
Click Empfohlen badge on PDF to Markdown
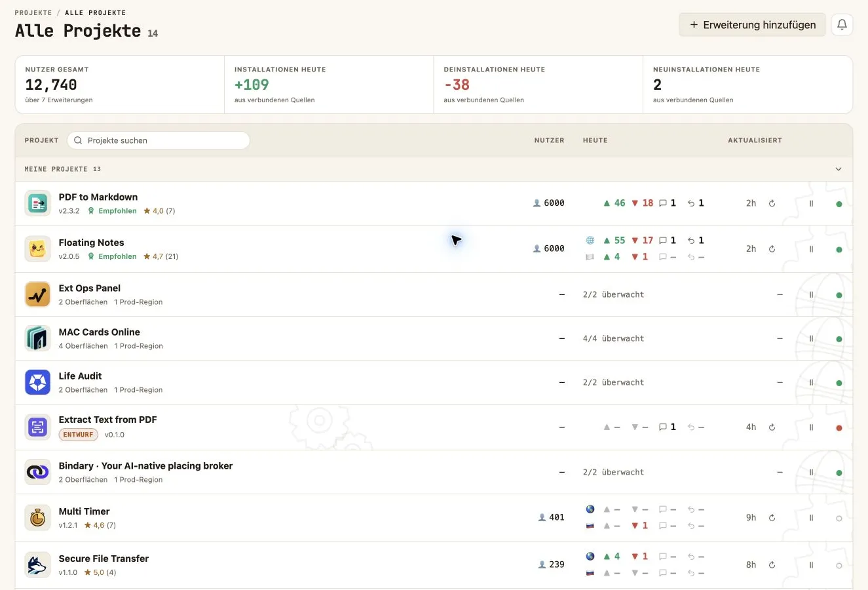click(113, 211)
